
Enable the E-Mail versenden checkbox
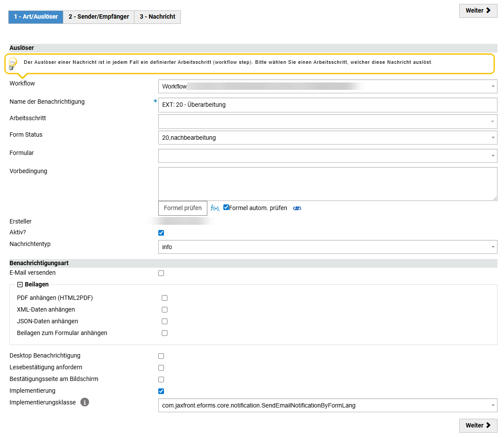161,273
